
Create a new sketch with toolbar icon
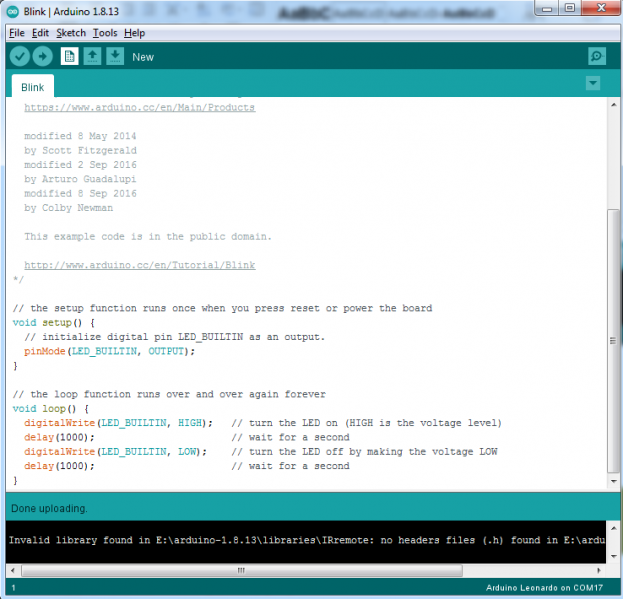(x=70, y=56)
